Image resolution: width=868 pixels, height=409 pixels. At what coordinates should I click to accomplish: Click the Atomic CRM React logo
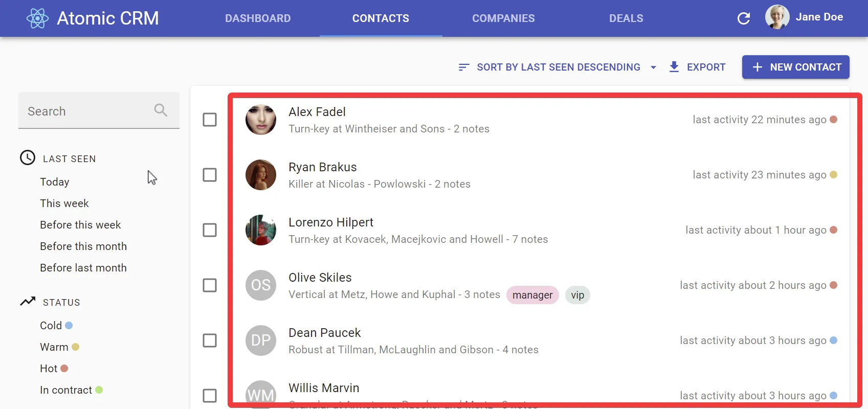click(38, 17)
